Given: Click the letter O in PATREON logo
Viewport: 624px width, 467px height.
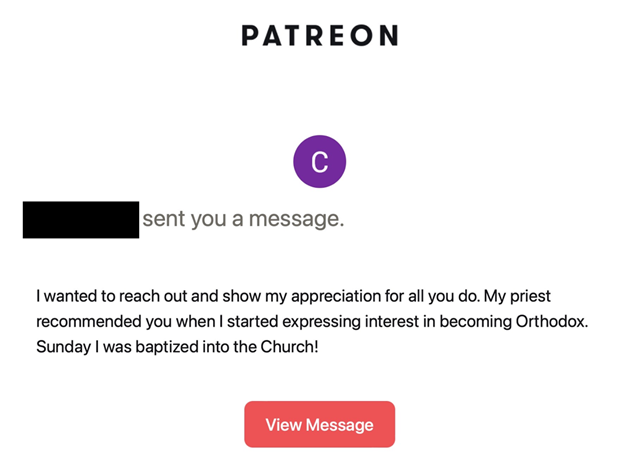Looking at the screenshot, I should (362, 35).
